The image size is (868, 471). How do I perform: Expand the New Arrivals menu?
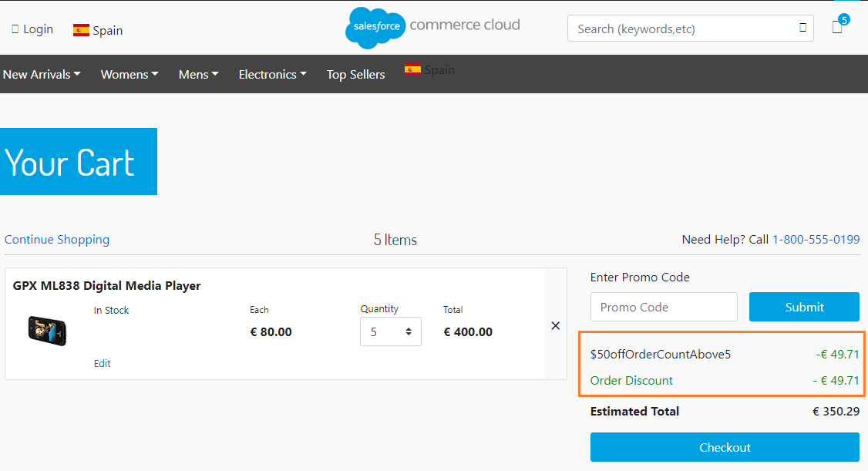[42, 74]
